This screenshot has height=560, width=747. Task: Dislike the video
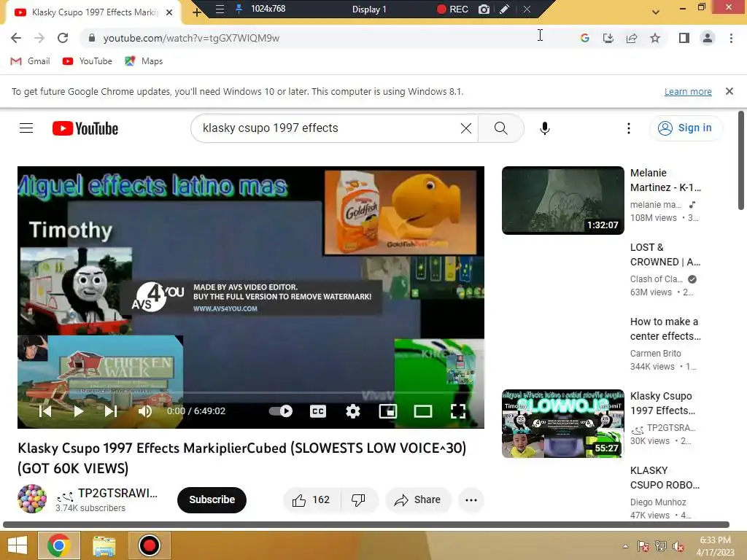[x=359, y=499]
